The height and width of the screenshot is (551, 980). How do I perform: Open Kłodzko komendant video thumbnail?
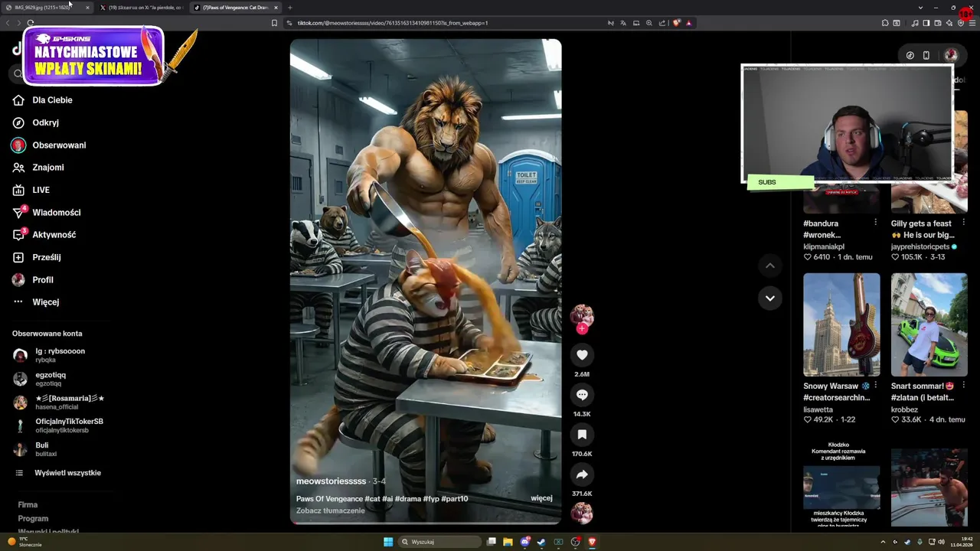(x=841, y=484)
